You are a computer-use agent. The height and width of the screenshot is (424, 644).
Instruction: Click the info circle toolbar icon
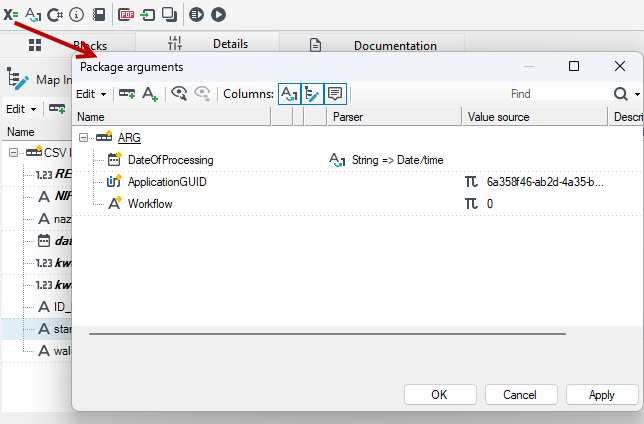pyautogui.click(x=76, y=15)
